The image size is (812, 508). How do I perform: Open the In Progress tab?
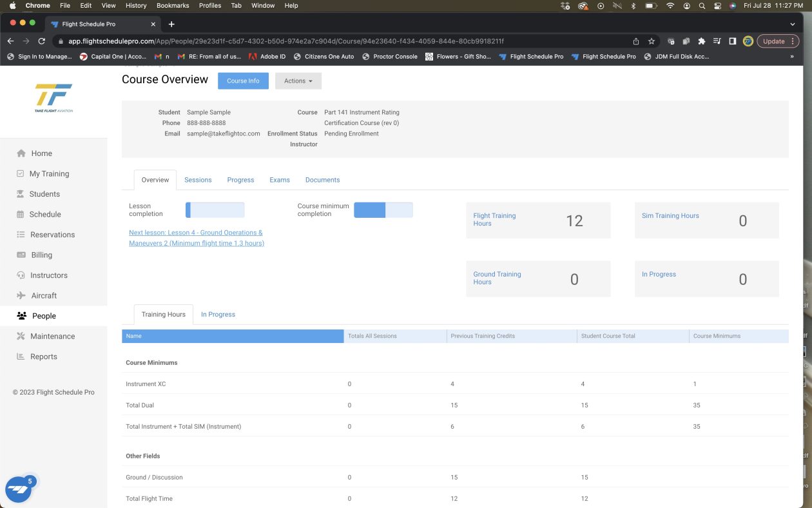pos(218,315)
